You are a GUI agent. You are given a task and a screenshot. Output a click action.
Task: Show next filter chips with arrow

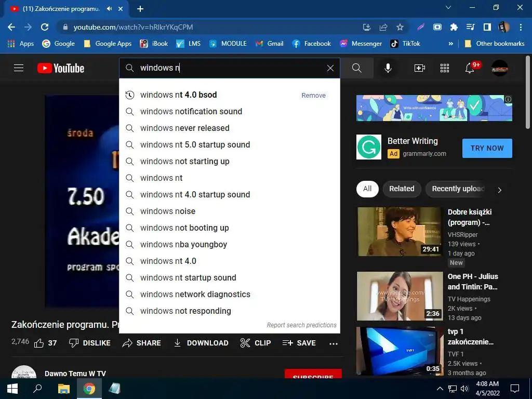499,190
